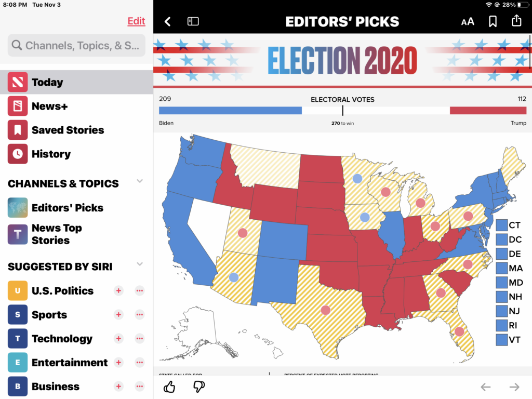
Task: Collapse the Channels & Topics section
Action: pyautogui.click(x=139, y=181)
